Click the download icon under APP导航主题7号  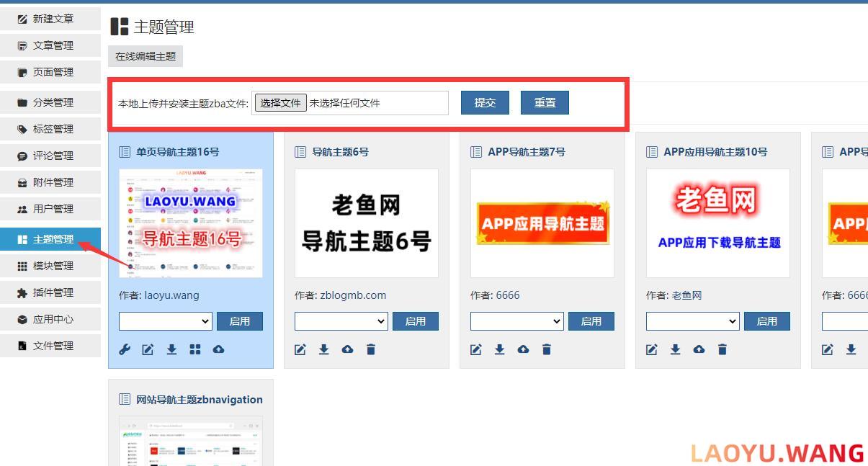[500, 349]
